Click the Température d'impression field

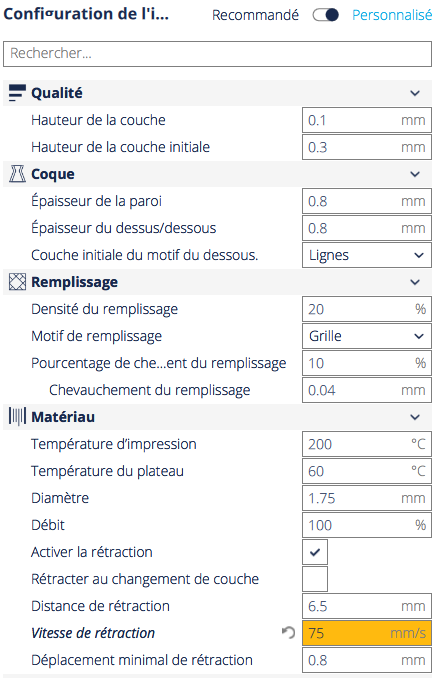[x=367, y=444]
